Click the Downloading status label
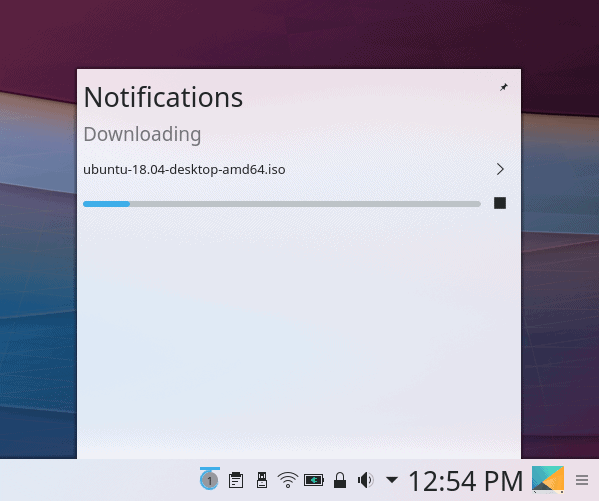This screenshot has width=599, height=501. pyautogui.click(x=142, y=134)
